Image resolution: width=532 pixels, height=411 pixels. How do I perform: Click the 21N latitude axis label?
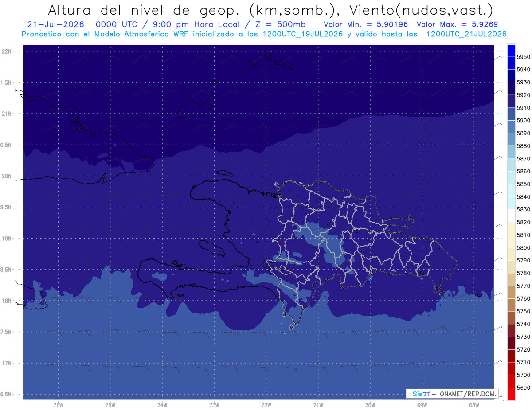click(7, 114)
